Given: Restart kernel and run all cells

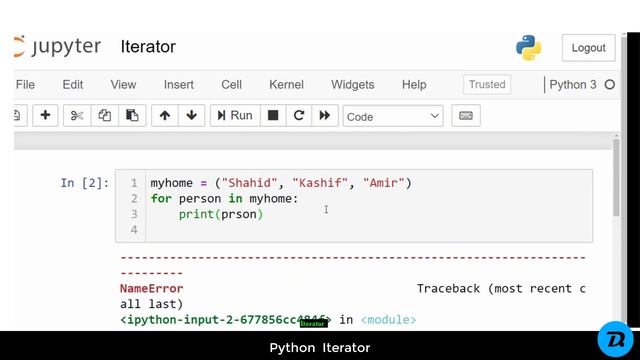Looking at the screenshot, I should 325,116.
